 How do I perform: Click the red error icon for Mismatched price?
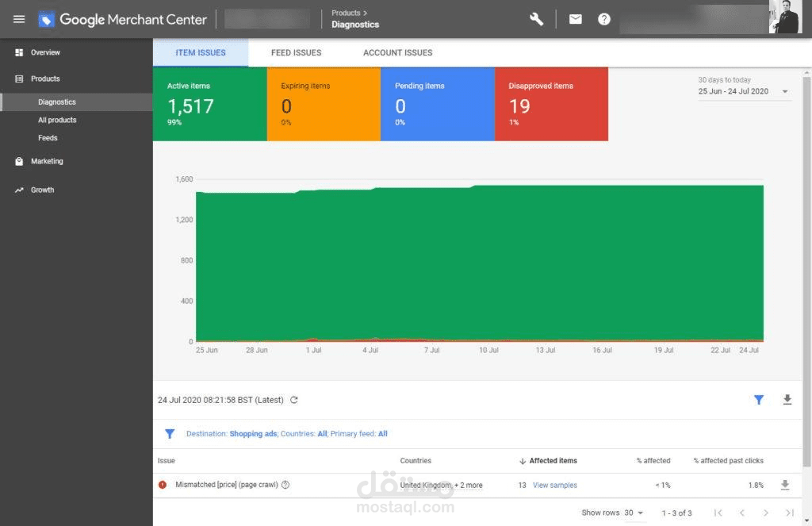click(163, 485)
